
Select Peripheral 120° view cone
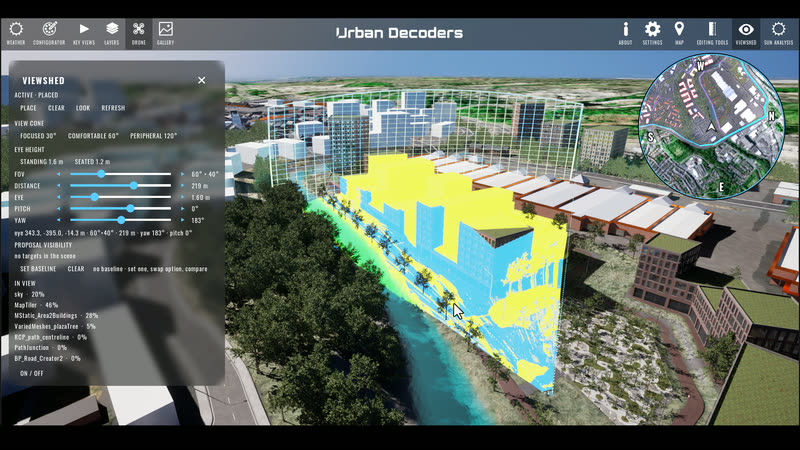153,136
